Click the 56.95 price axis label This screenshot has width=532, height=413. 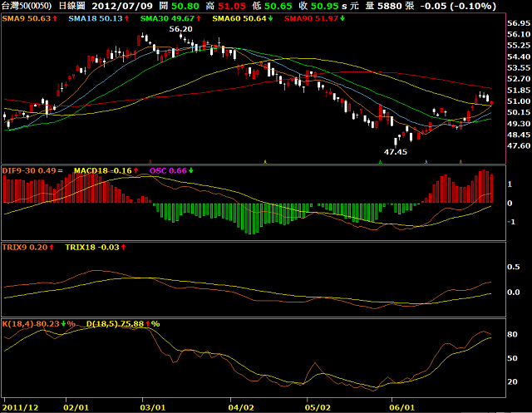click(519, 23)
